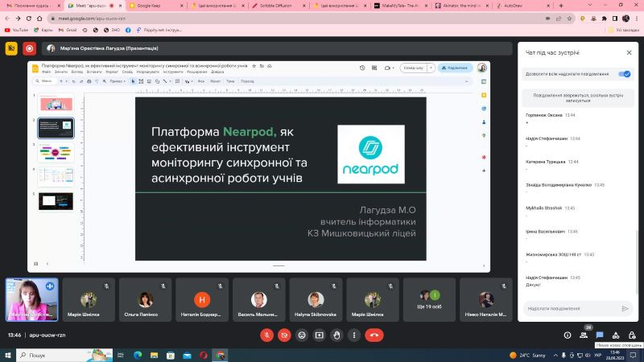Click the Тема button in Slides toolbar
Screen dimensions: 644x362
click(x=230, y=81)
